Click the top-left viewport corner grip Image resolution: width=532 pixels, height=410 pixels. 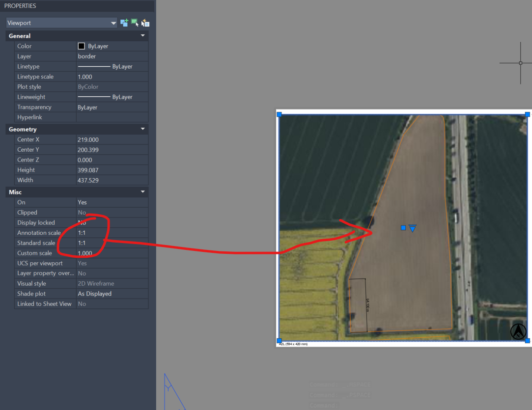click(279, 114)
